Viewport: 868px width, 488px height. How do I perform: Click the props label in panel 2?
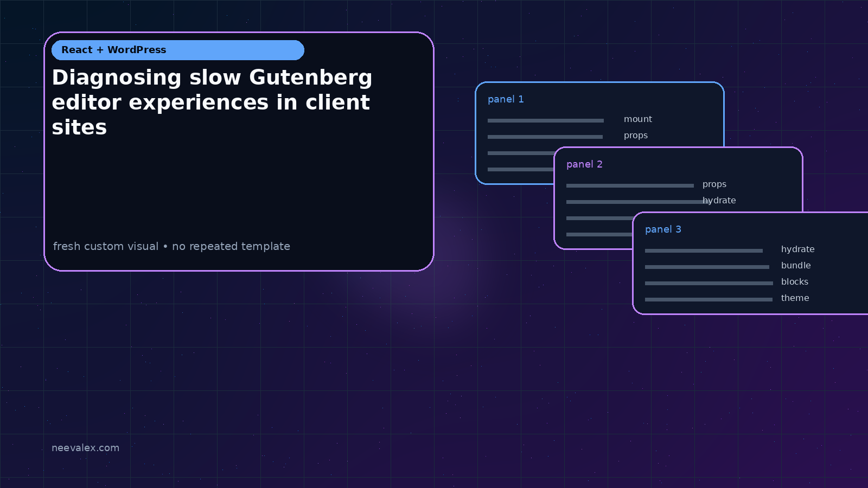[x=714, y=184]
